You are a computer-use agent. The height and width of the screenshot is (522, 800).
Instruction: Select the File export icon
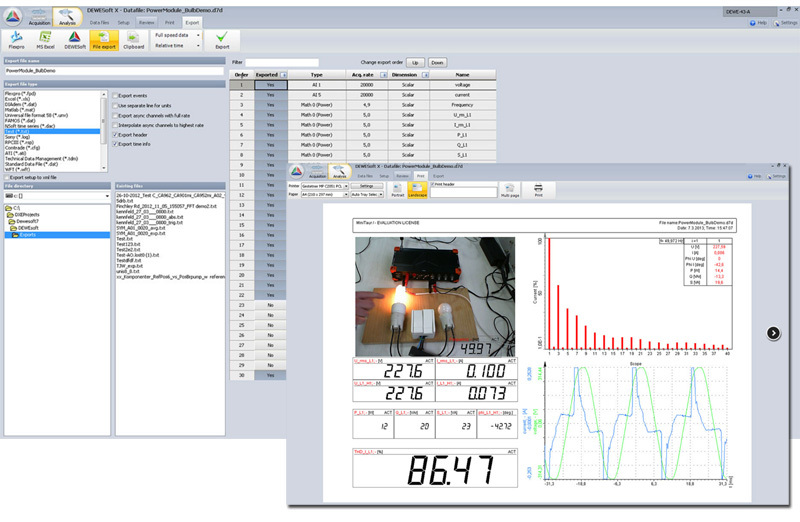click(102, 39)
